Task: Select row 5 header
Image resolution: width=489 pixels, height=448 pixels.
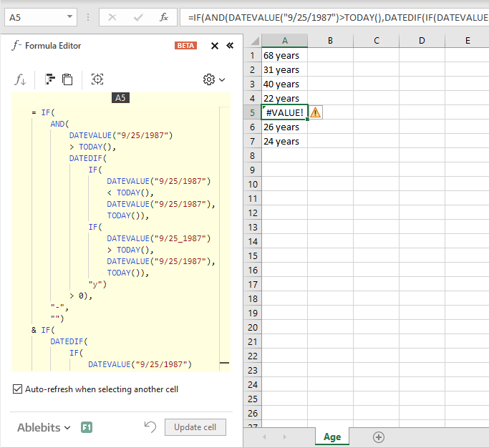Action: (x=252, y=112)
